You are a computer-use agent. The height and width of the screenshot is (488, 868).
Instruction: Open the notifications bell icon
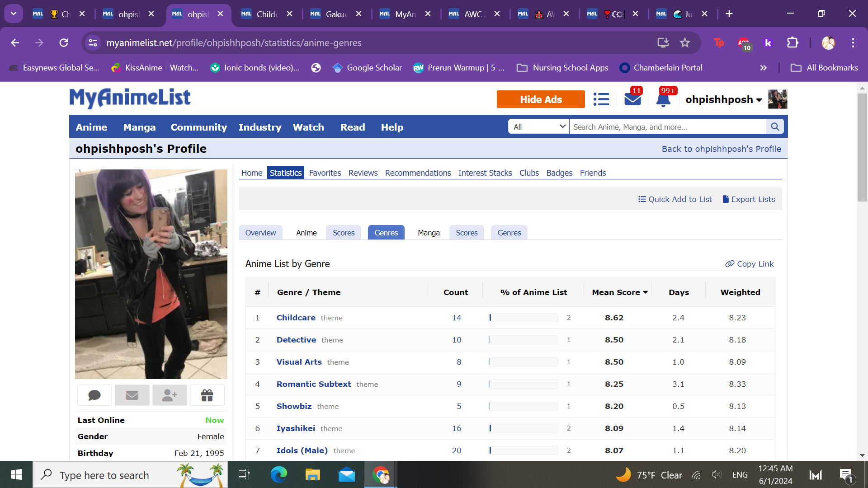pos(663,99)
